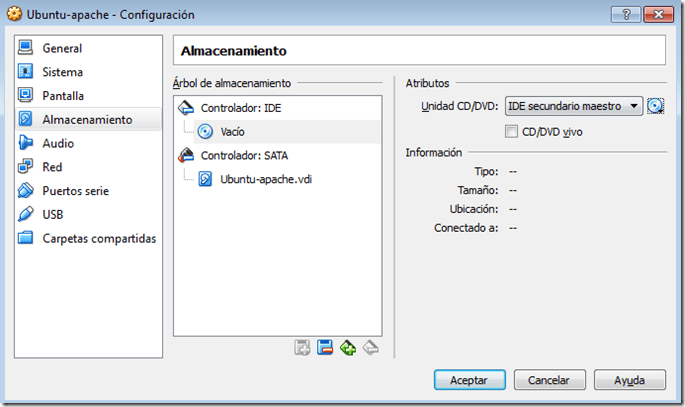The image size is (685, 407).
Task: Click the choose virtual CD/DVD disk icon
Action: tap(656, 106)
